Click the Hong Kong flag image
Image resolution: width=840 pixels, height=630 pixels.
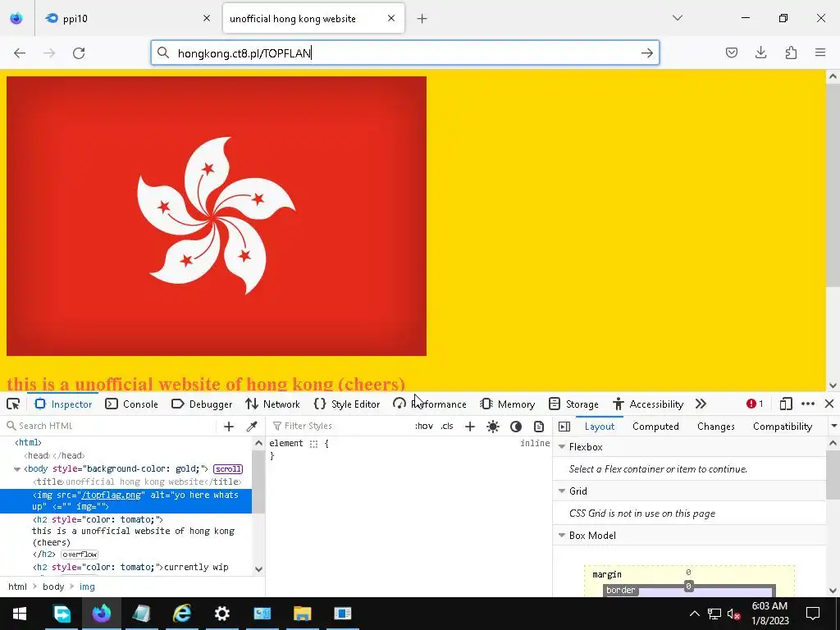(x=217, y=216)
